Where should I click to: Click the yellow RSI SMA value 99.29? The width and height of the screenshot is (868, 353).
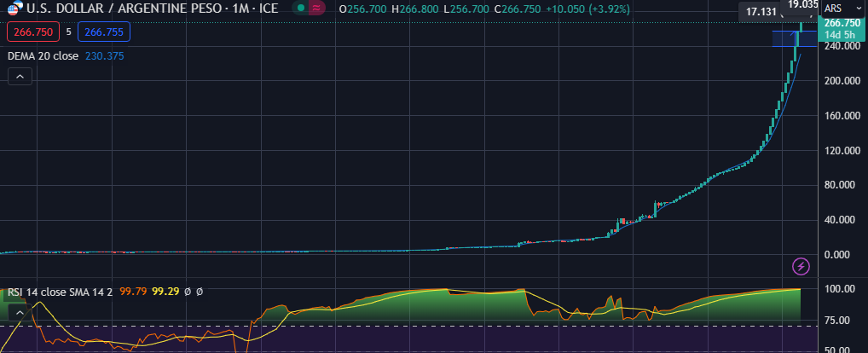(165, 292)
